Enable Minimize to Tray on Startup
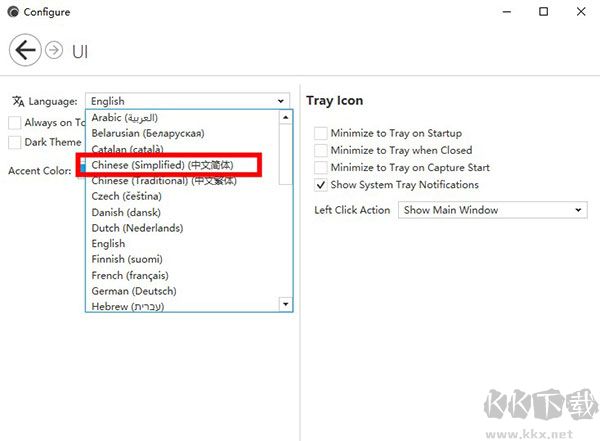600x441 pixels. coord(320,133)
